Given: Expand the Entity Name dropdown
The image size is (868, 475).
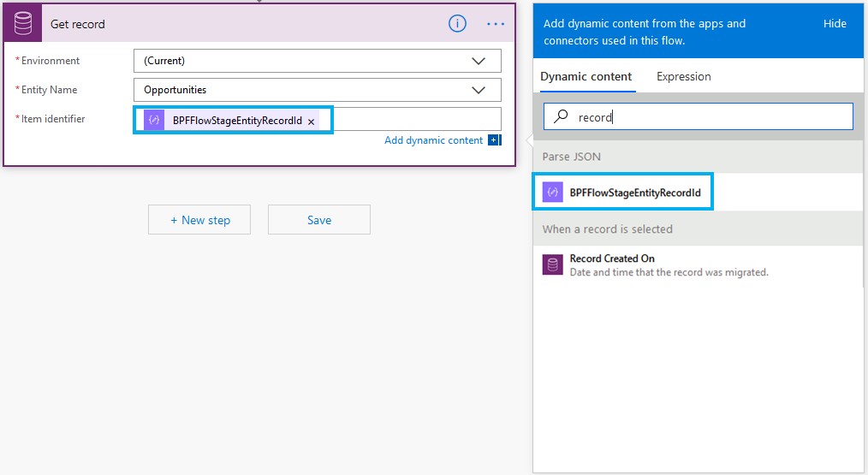Looking at the screenshot, I should coord(479,90).
